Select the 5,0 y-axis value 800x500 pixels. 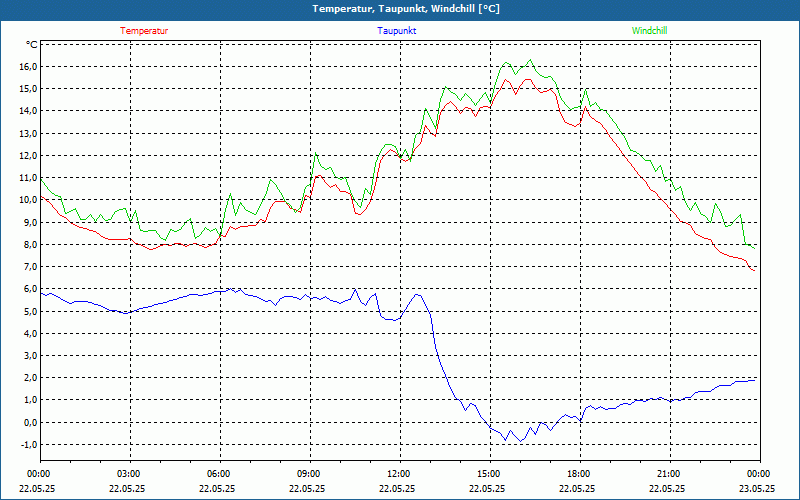click(x=28, y=311)
